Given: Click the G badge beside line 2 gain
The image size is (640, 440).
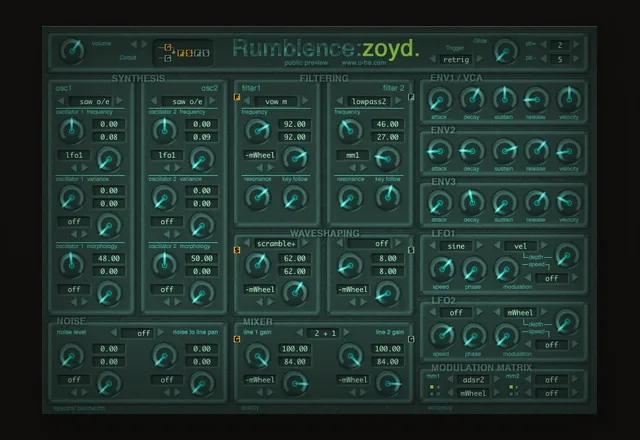Looking at the screenshot, I should click(411, 339).
